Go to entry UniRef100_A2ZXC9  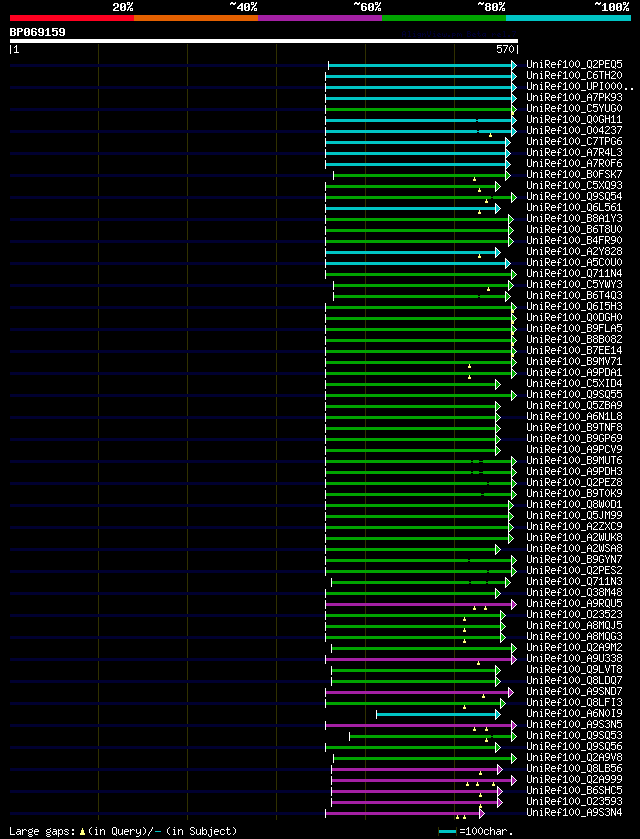[574, 526]
